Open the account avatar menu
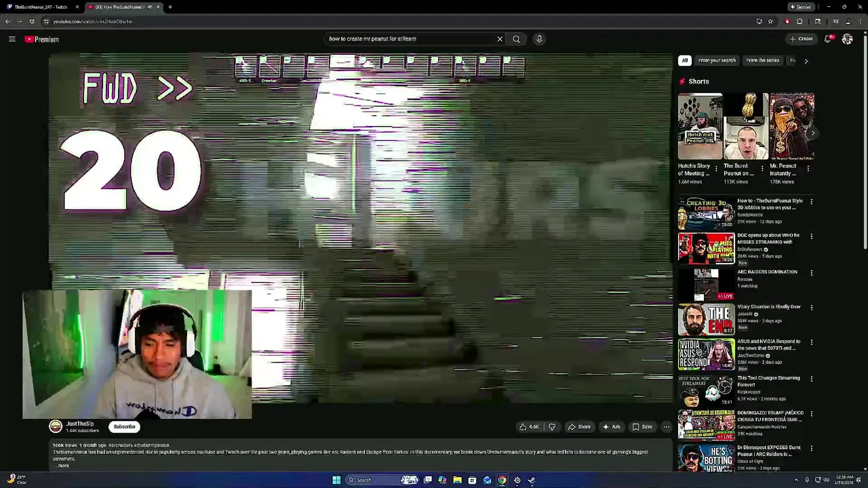This screenshot has height=488, width=868. click(x=847, y=39)
